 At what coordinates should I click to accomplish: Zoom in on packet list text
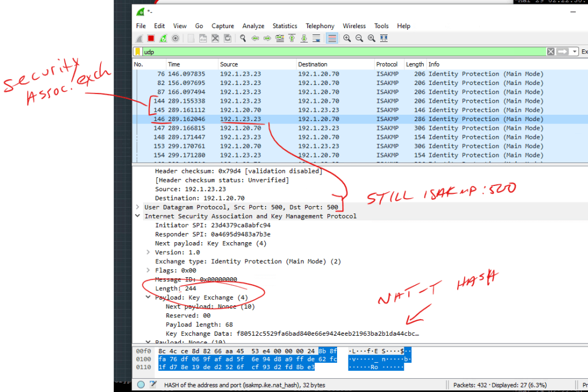click(347, 38)
